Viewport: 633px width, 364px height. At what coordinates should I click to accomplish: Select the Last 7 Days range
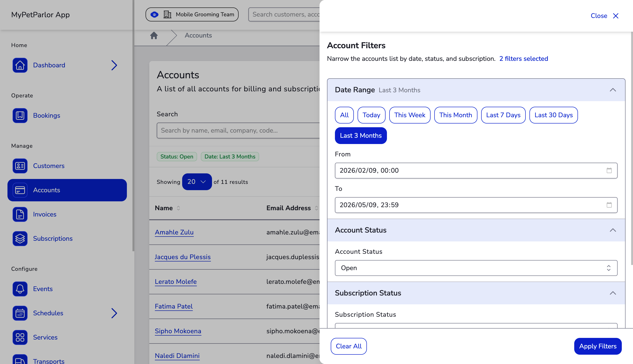503,115
